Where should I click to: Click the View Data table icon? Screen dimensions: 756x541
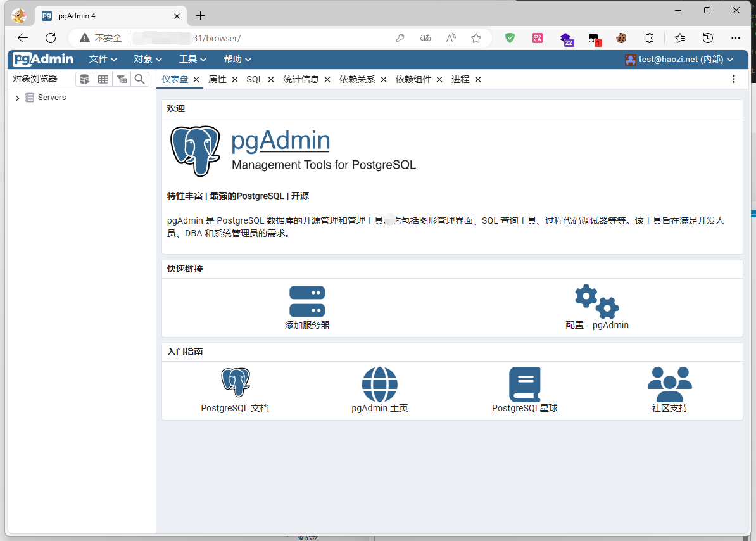coord(103,79)
